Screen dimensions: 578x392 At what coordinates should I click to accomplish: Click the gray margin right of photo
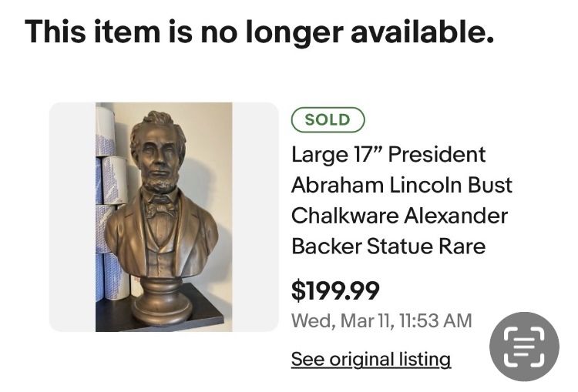click(x=255, y=217)
